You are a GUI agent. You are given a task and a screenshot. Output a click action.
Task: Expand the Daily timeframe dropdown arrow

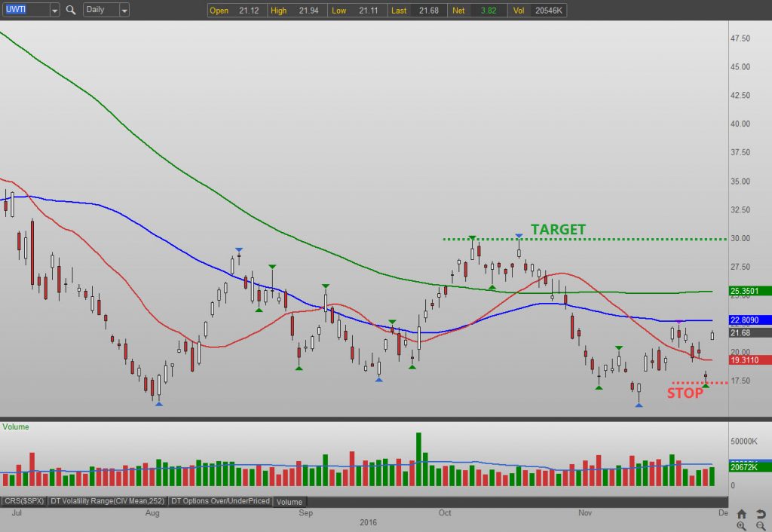(124, 11)
